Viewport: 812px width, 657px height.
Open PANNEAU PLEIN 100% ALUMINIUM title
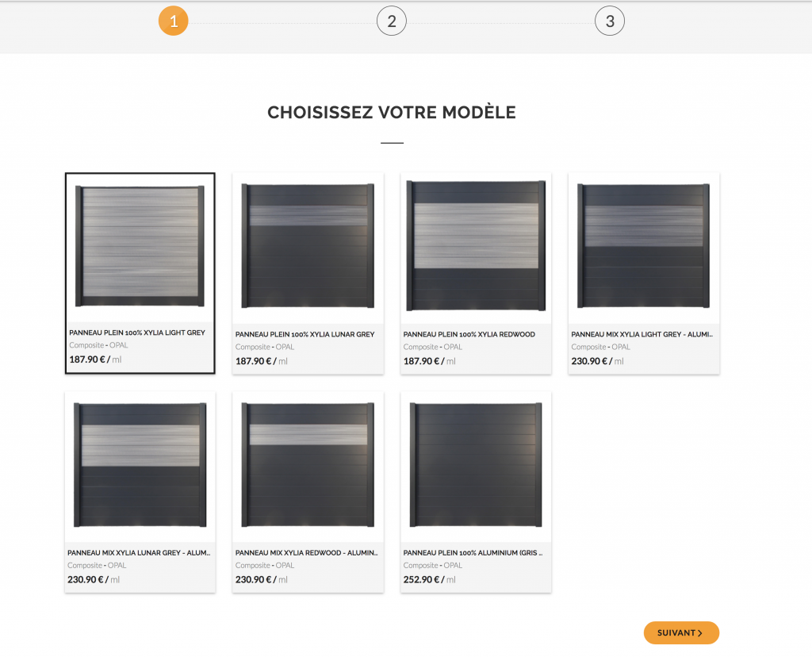coord(473,553)
